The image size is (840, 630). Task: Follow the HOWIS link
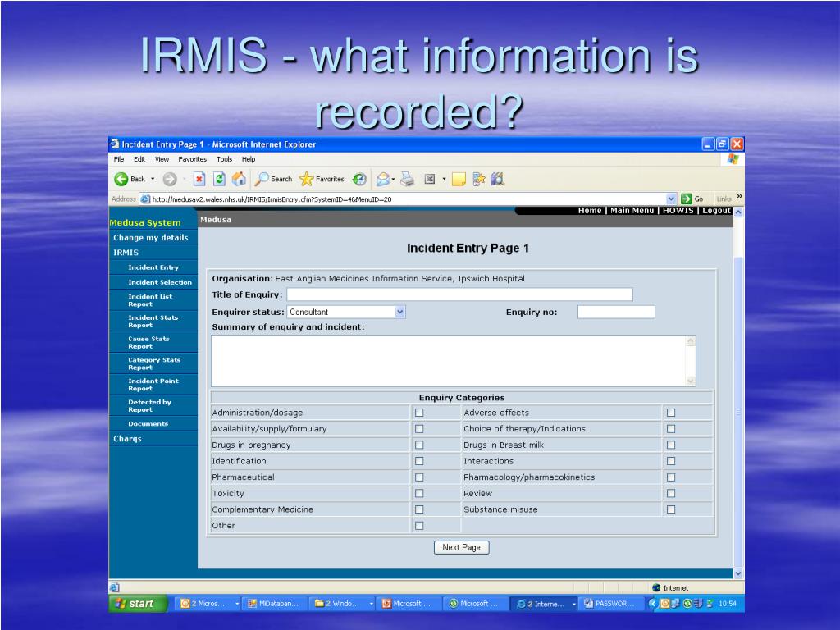[678, 211]
